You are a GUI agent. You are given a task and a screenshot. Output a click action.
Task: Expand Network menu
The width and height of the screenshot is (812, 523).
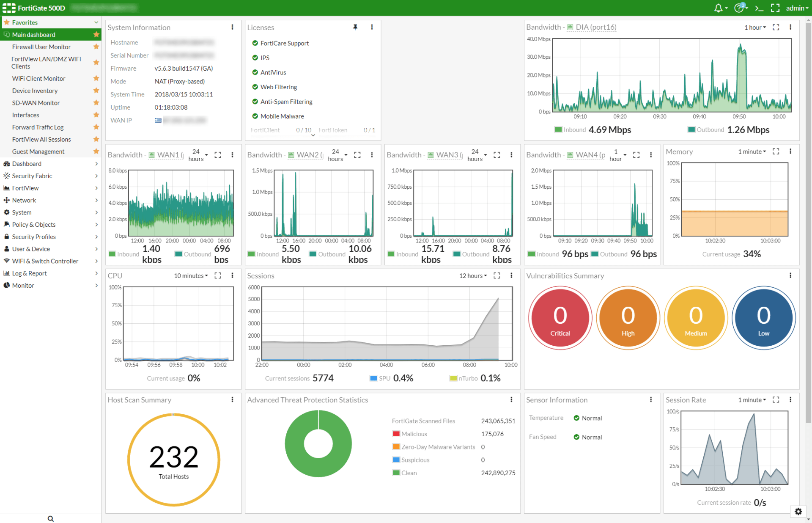[x=51, y=201]
